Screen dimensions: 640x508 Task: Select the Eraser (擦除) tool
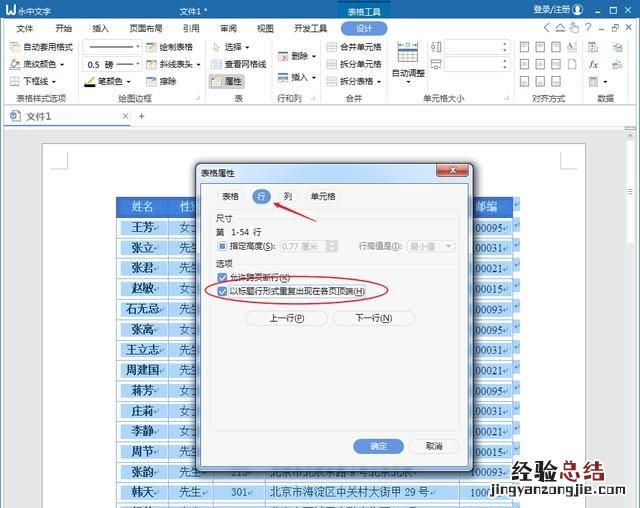pos(162,81)
